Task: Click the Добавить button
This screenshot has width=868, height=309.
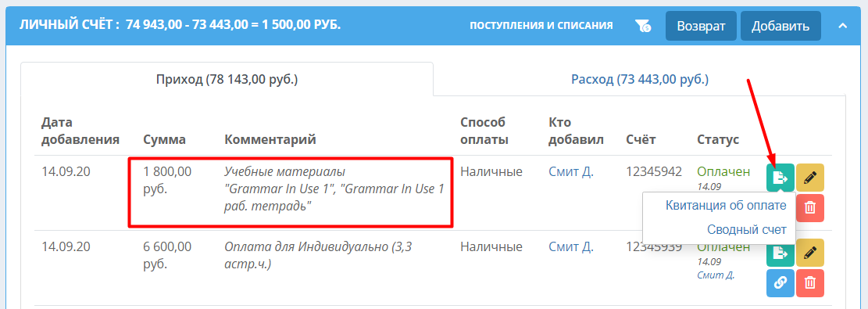Action: click(x=780, y=26)
